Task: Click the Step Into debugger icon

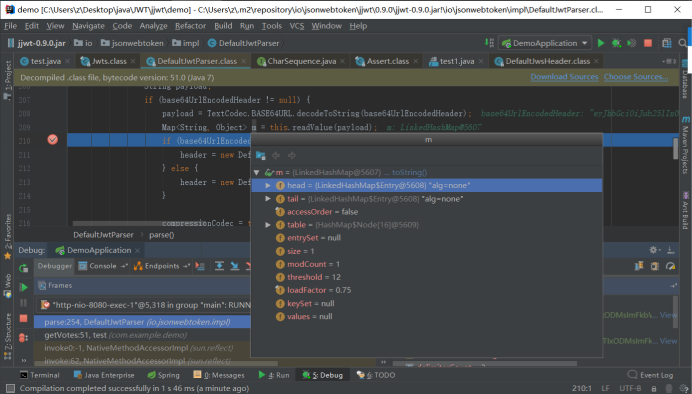Action: pos(235,266)
